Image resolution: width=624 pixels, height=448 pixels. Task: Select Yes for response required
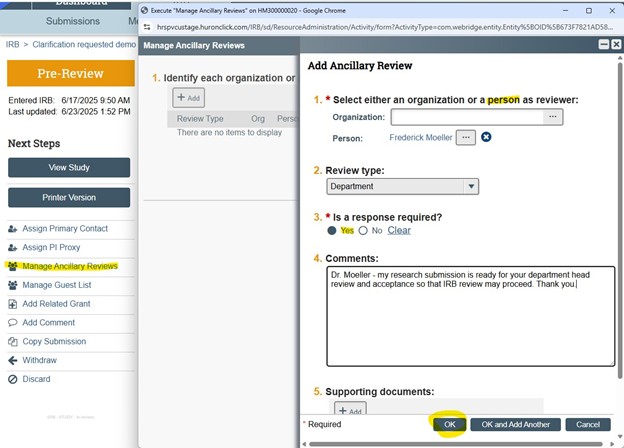[332, 231]
